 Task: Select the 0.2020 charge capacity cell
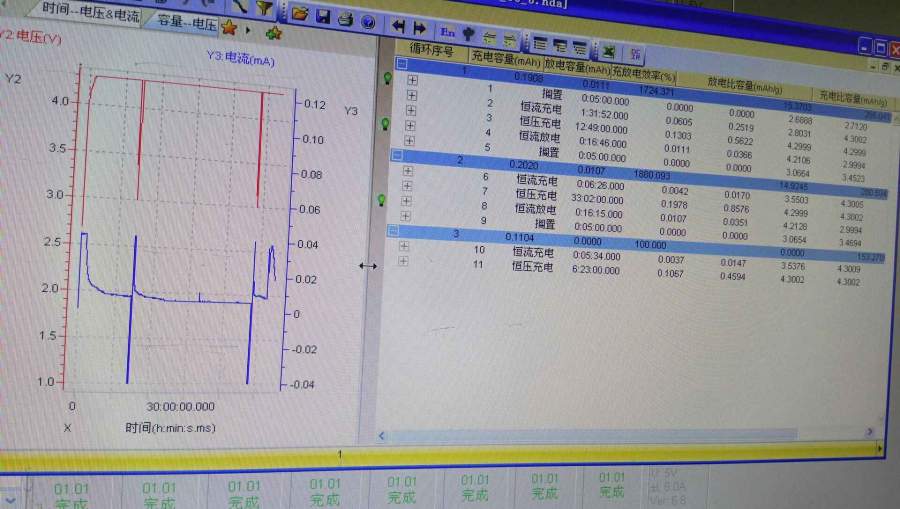point(523,165)
